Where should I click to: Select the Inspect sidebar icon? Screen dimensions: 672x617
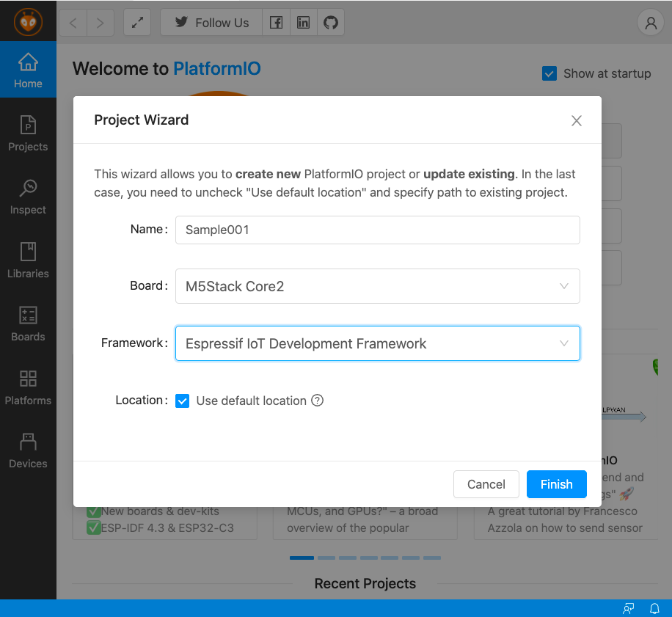pyautogui.click(x=28, y=197)
